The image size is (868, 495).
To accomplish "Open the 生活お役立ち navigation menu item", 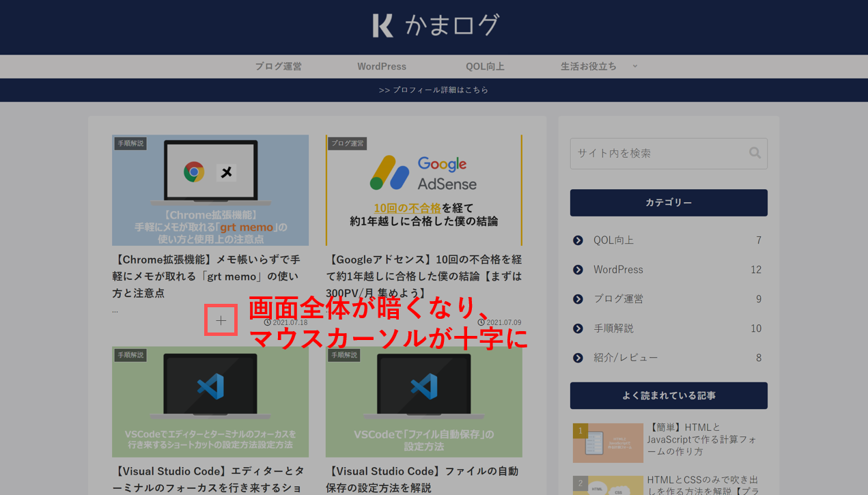I will (589, 66).
